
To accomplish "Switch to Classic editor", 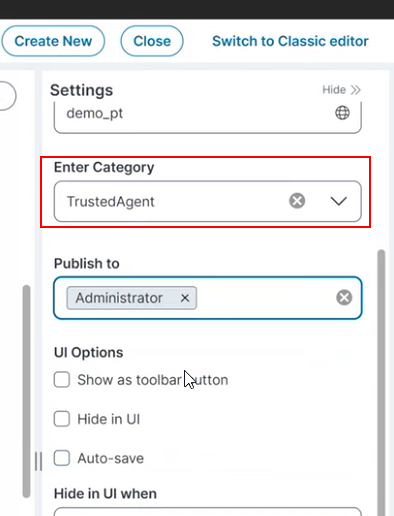I will (x=290, y=41).
